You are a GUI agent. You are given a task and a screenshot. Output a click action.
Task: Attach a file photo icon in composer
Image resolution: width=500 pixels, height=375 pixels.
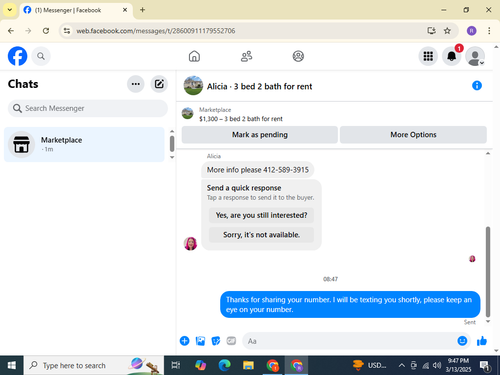[x=200, y=341]
